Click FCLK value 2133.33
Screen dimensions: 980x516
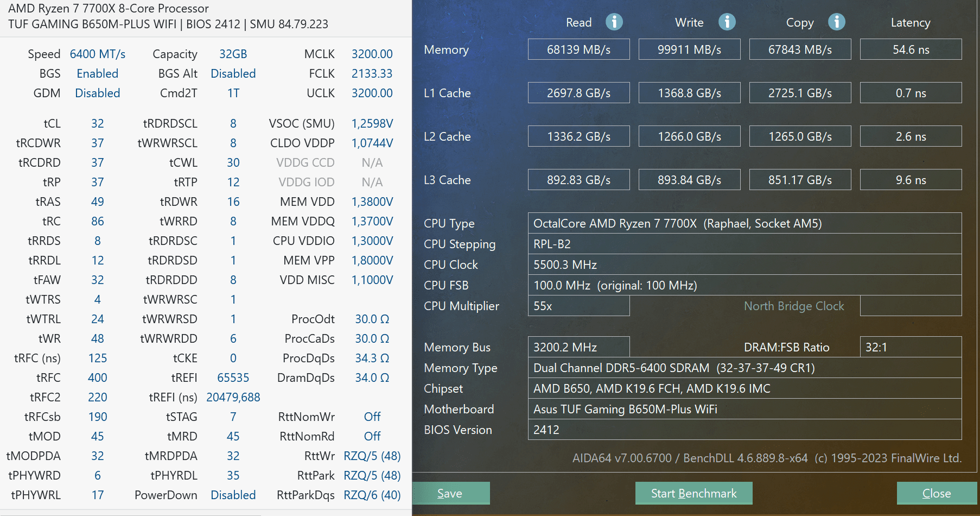[372, 73]
